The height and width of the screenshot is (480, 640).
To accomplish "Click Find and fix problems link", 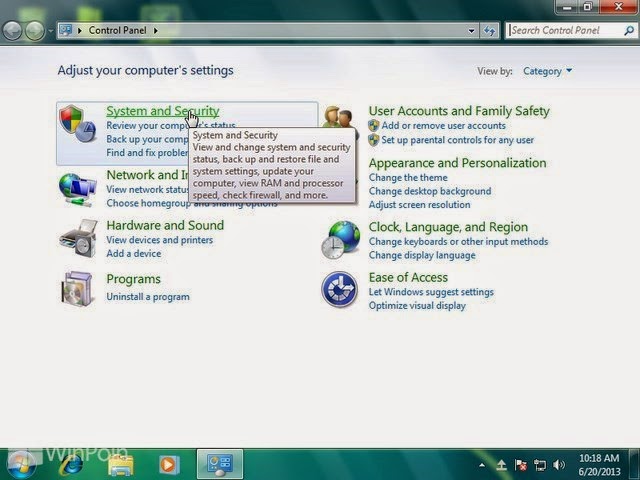I will click(x=147, y=153).
